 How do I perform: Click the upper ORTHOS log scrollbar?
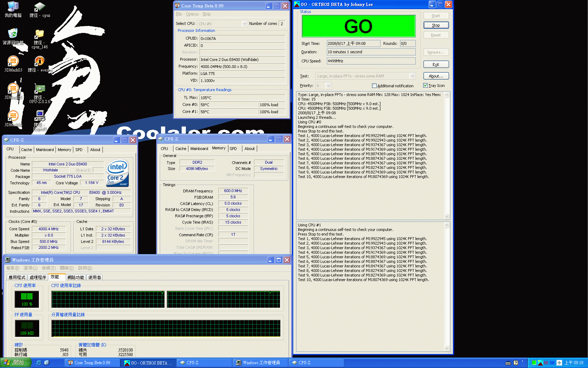pyautogui.click(x=447, y=155)
